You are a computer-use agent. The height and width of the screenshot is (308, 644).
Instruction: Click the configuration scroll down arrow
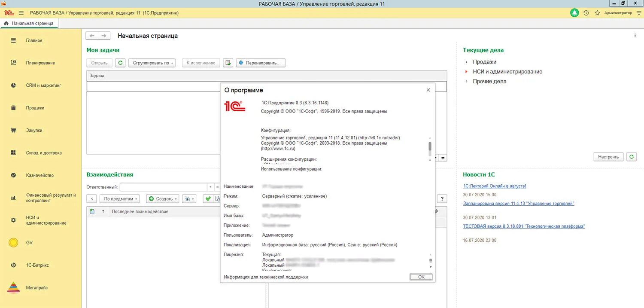(430, 160)
